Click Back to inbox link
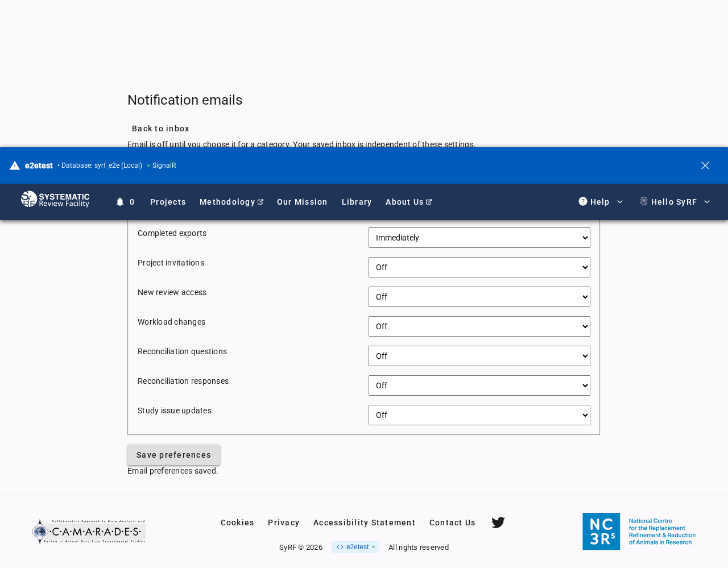 pos(160,128)
